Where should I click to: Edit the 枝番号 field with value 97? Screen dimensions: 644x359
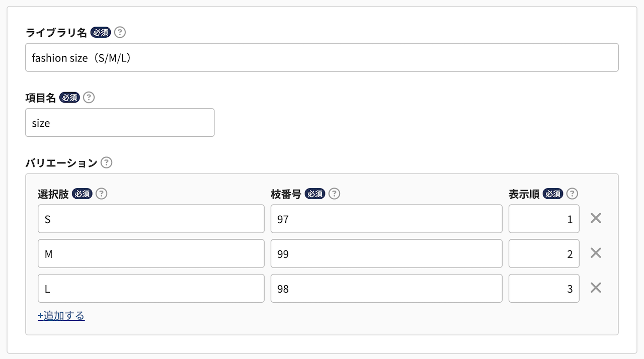point(386,219)
